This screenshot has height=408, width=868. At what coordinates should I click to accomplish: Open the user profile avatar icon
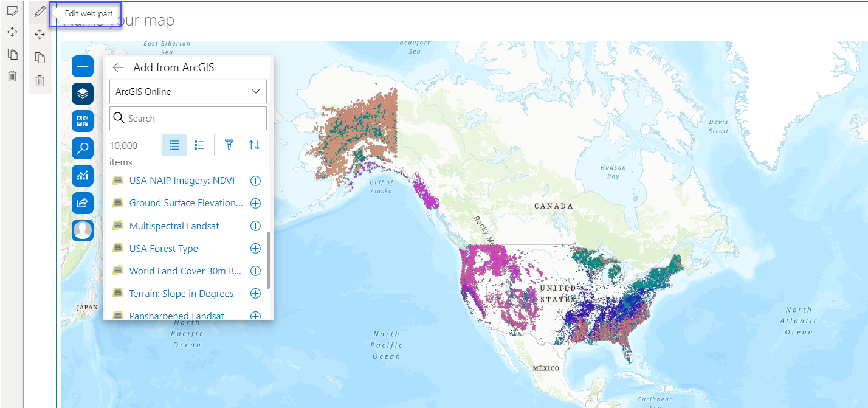(83, 230)
